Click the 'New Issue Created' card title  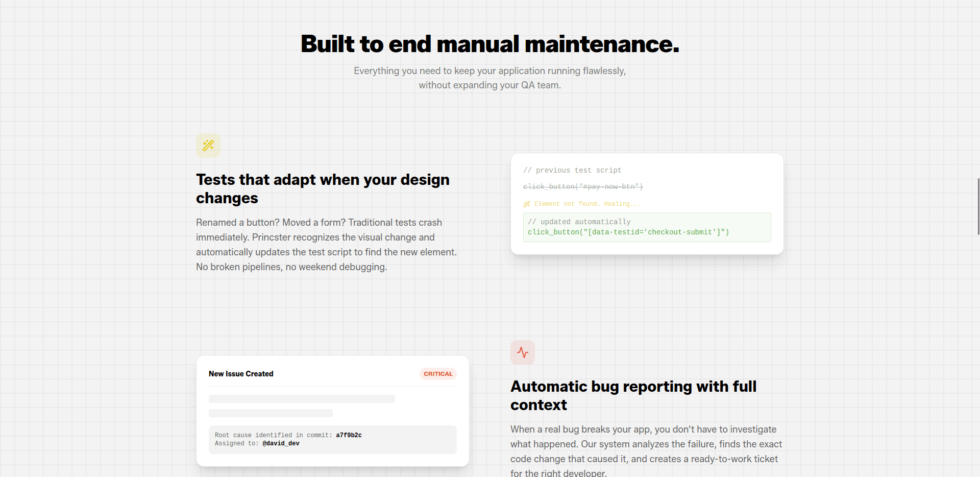pyautogui.click(x=240, y=373)
